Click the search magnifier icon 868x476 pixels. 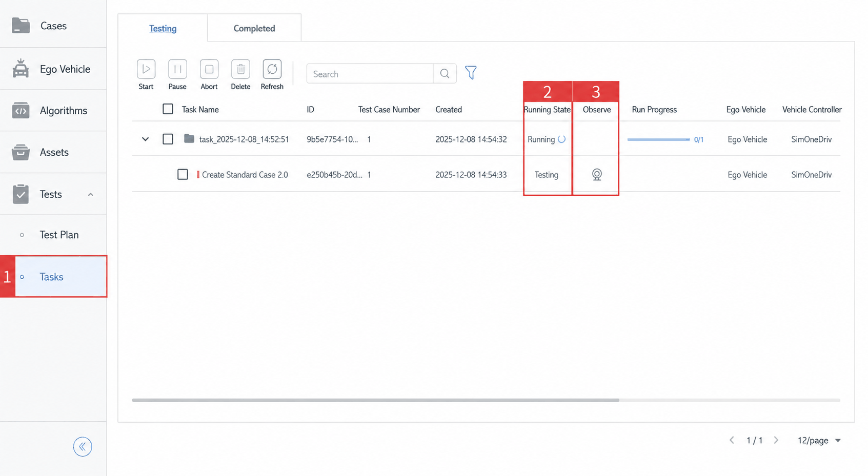click(x=445, y=74)
